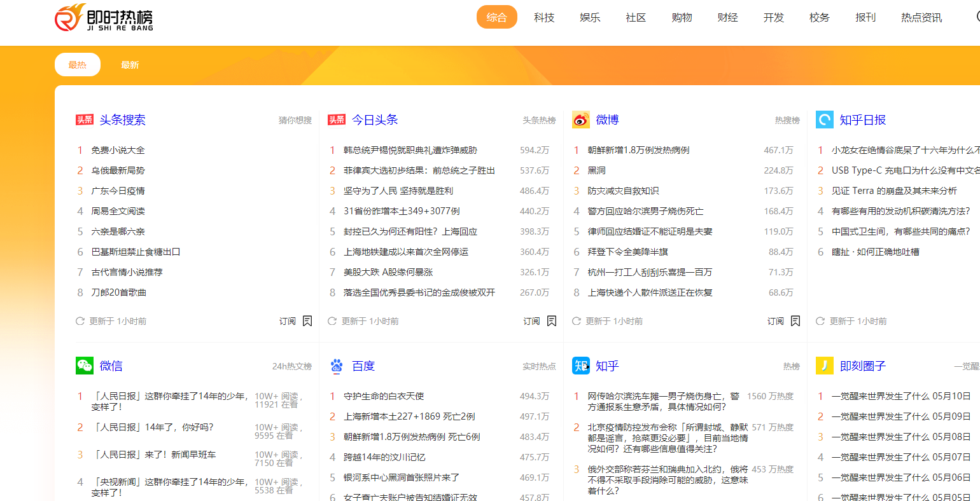Open 跨越14年的汶川记忆 entry

pyautogui.click(x=384, y=457)
